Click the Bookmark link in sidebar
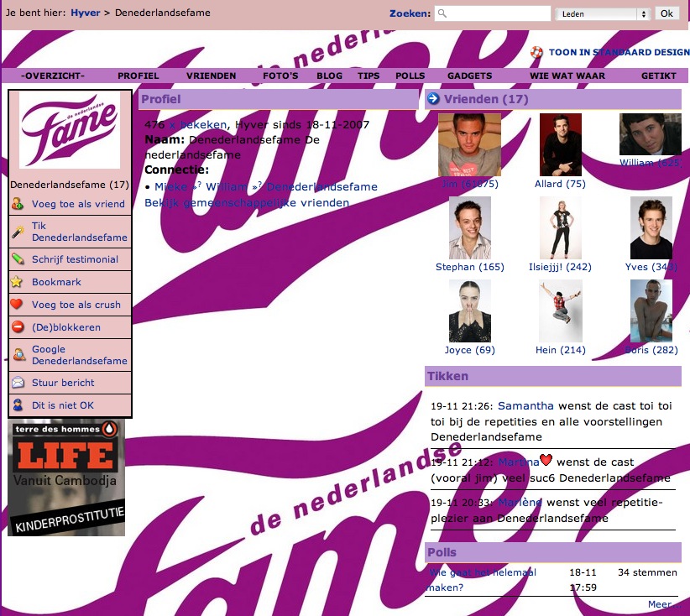Screen dimensions: 690x616 click(56, 282)
